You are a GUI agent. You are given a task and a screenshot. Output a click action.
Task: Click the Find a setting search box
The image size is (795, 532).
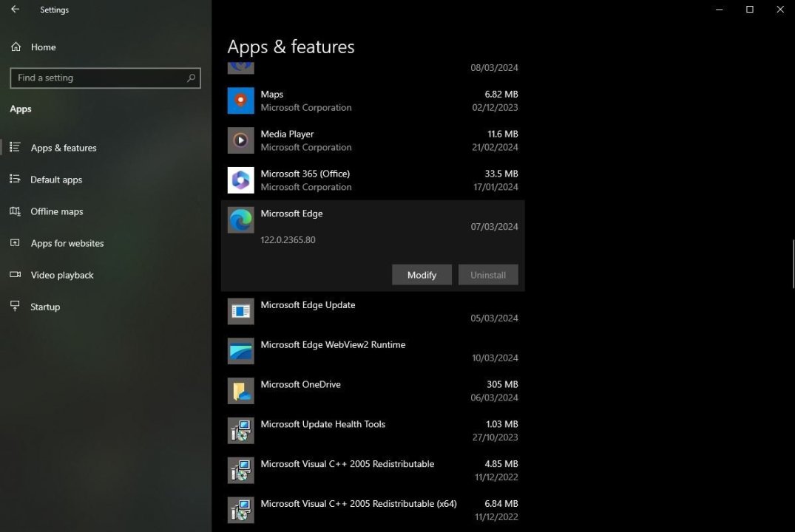tap(99, 78)
